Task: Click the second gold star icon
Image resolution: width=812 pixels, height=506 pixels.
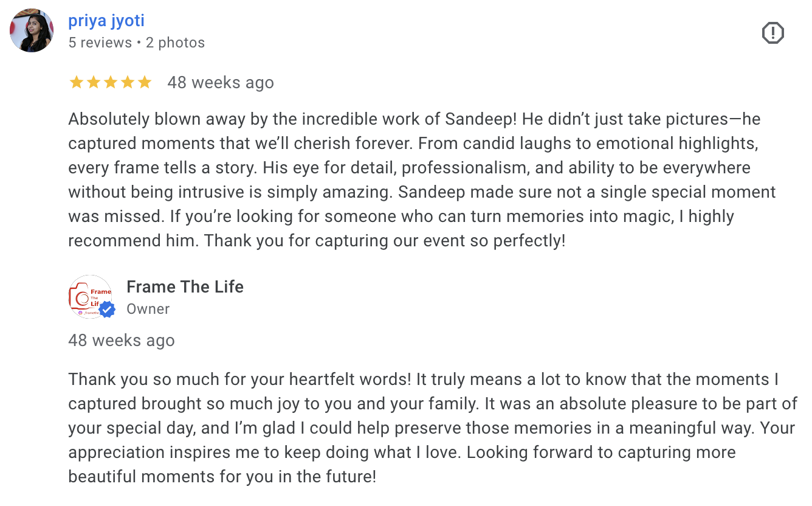Action: (94, 82)
